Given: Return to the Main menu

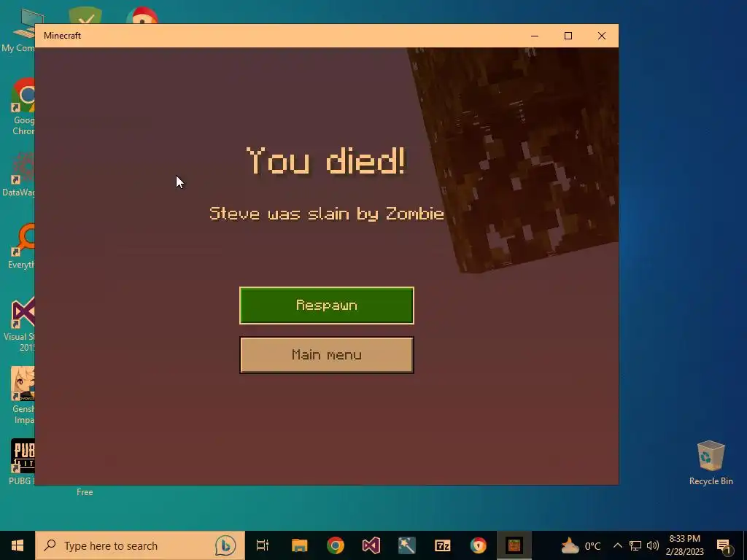Looking at the screenshot, I should click(326, 355).
